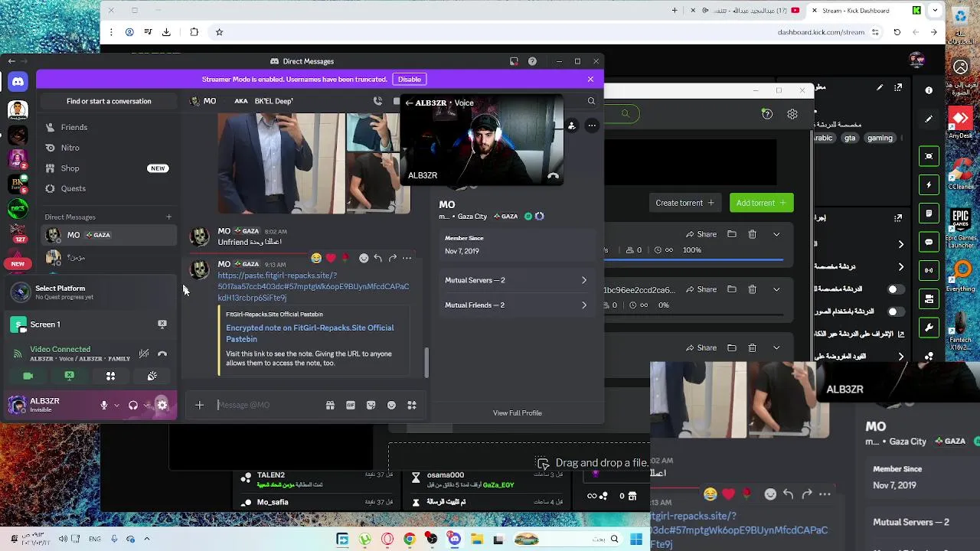Open the activities launcher in voice panel

[x=111, y=376]
